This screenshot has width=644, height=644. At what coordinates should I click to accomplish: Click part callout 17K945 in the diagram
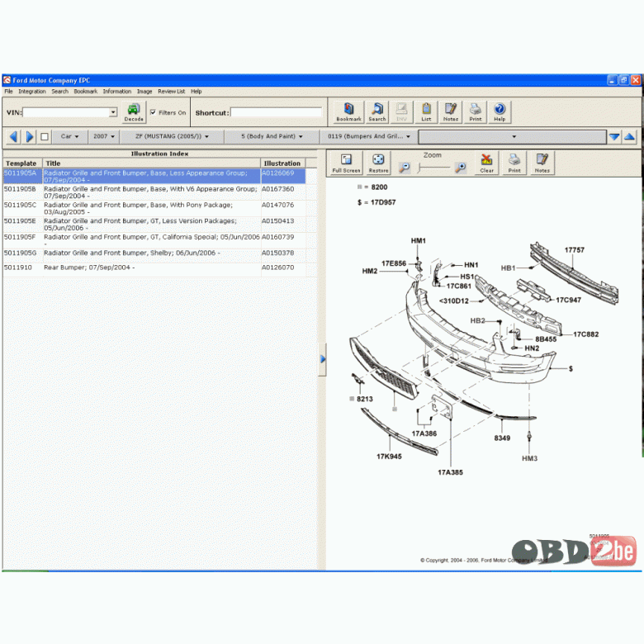point(389,457)
